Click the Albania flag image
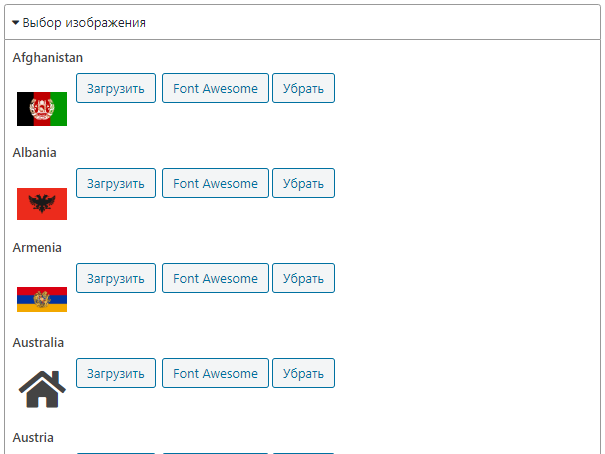Viewport: 605px width, 454px height. [x=42, y=204]
